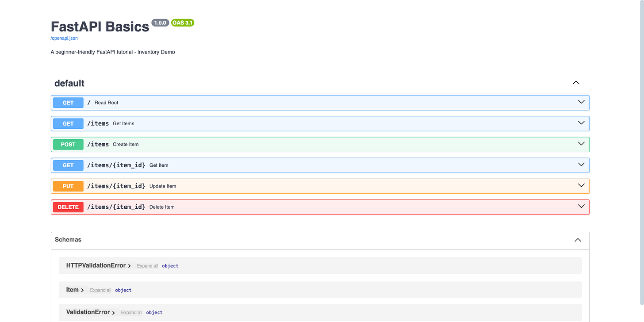This screenshot has height=322, width=644.
Task: Click the FastAPI Basics title
Action: point(100,27)
